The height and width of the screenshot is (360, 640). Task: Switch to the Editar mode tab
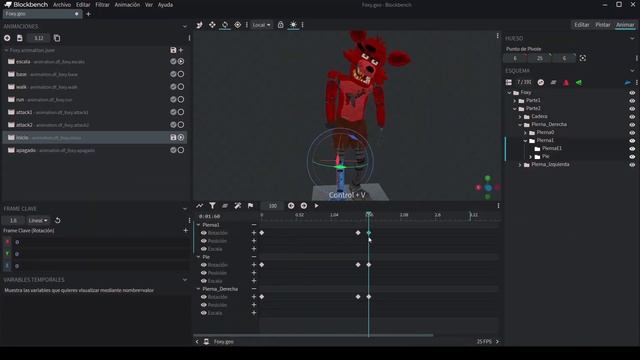pyautogui.click(x=582, y=25)
